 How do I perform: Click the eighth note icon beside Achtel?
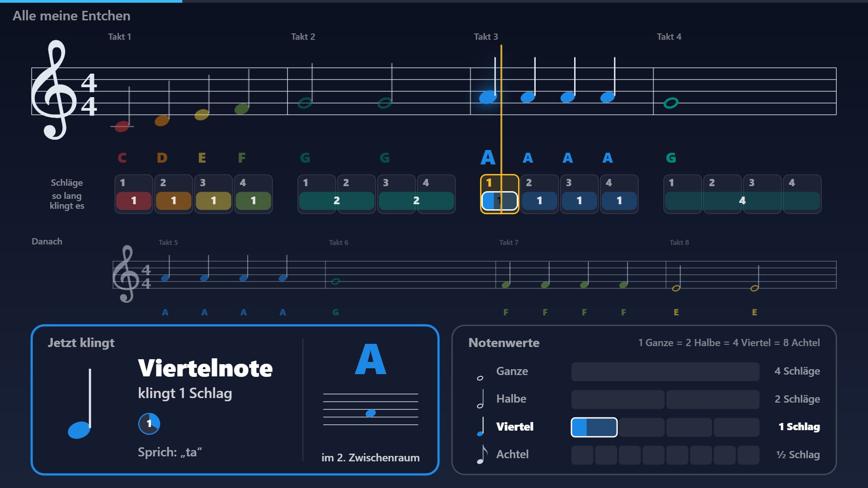click(482, 454)
